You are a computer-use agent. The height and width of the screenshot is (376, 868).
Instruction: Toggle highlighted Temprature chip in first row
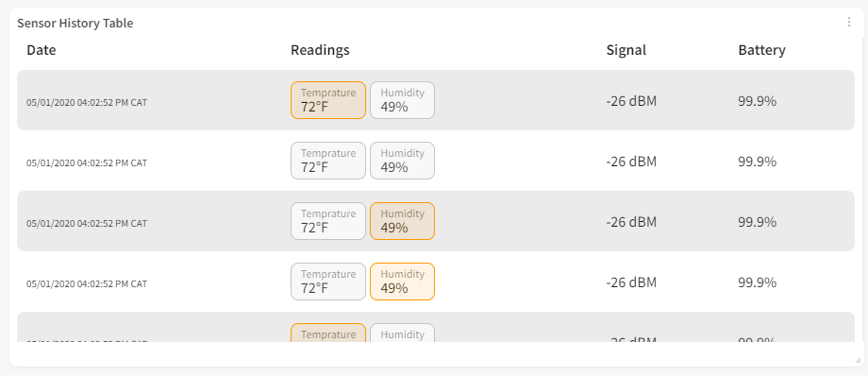coord(328,100)
